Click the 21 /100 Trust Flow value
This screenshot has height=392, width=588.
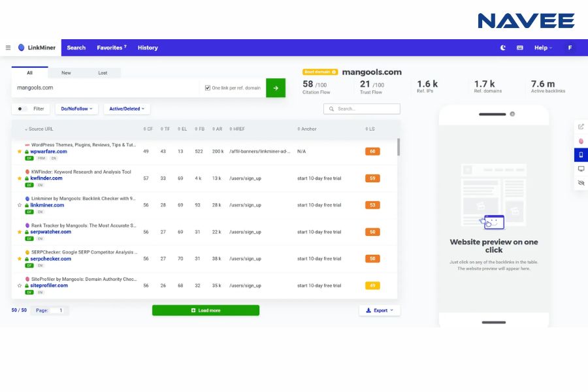point(372,84)
